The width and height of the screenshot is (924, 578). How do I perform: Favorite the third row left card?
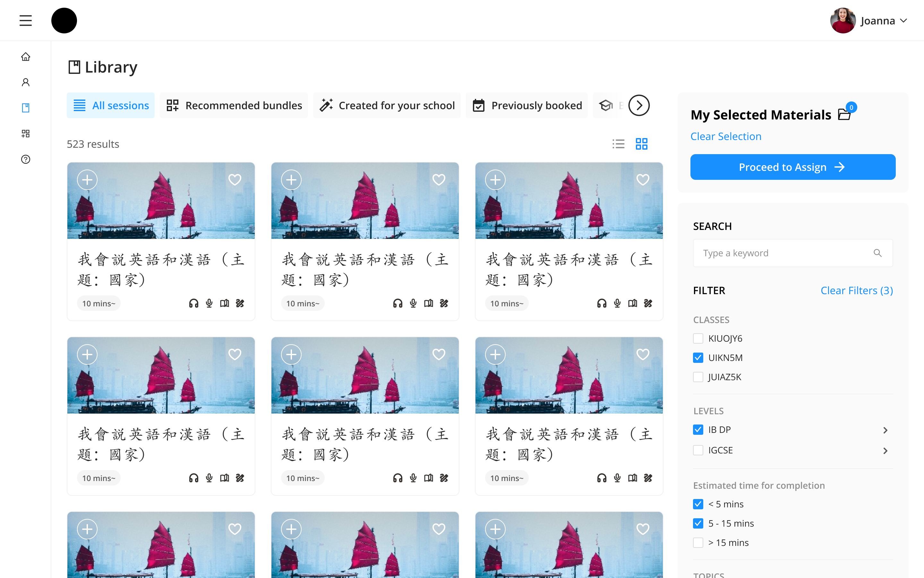tap(235, 529)
